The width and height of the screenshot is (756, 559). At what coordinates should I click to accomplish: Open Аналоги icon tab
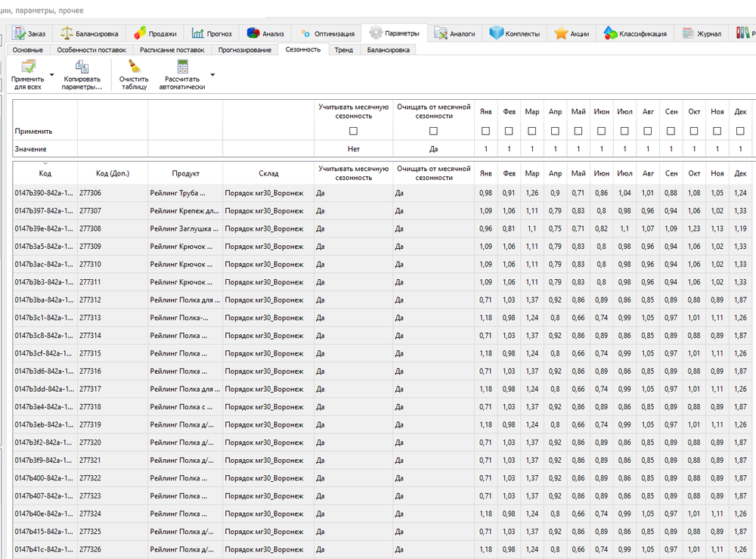coord(441,33)
